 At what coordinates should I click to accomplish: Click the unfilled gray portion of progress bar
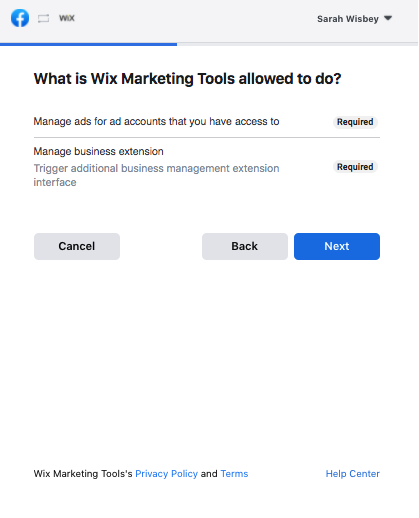pyautogui.click(x=298, y=44)
